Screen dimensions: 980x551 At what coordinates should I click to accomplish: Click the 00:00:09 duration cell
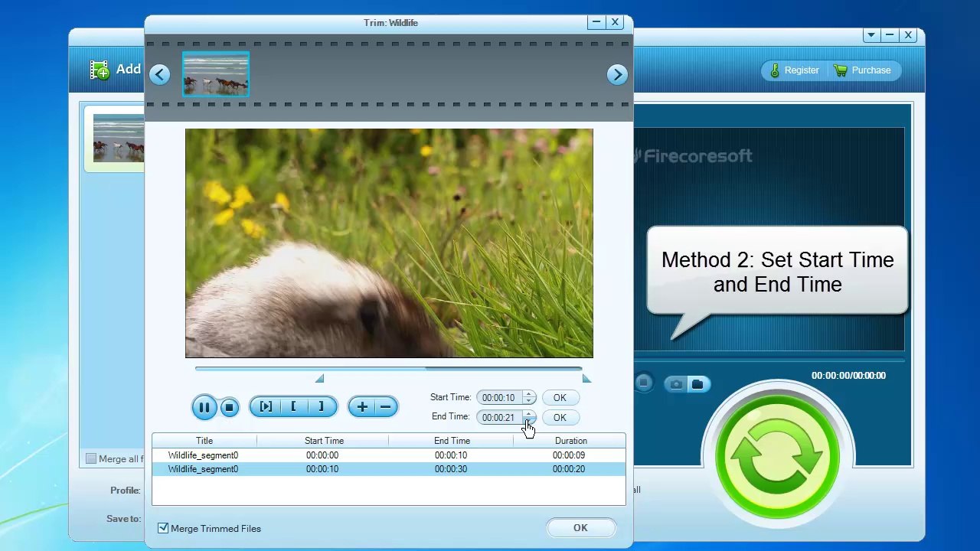(x=569, y=455)
